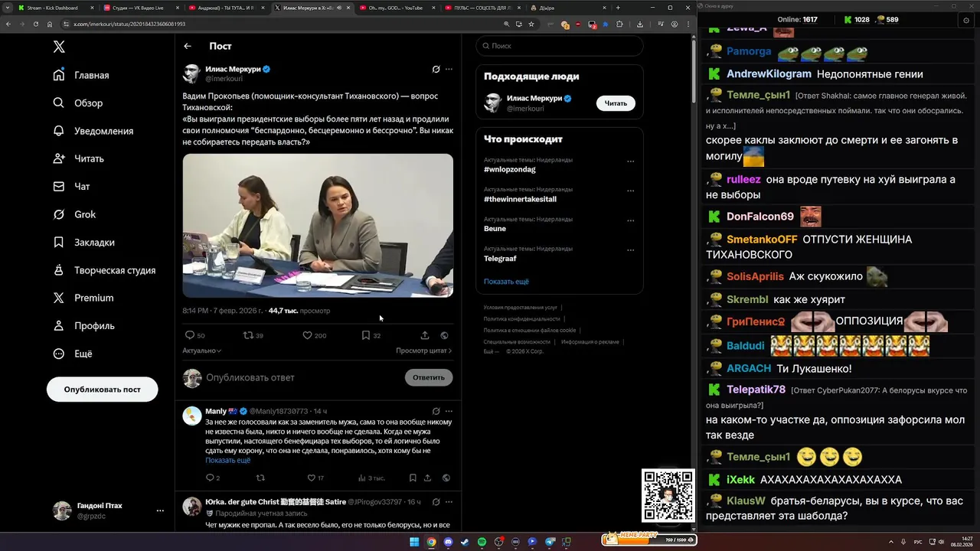The width and height of the screenshot is (980, 551).
Task: Open Илиас Меркури's avatar in post header
Action: tap(191, 73)
